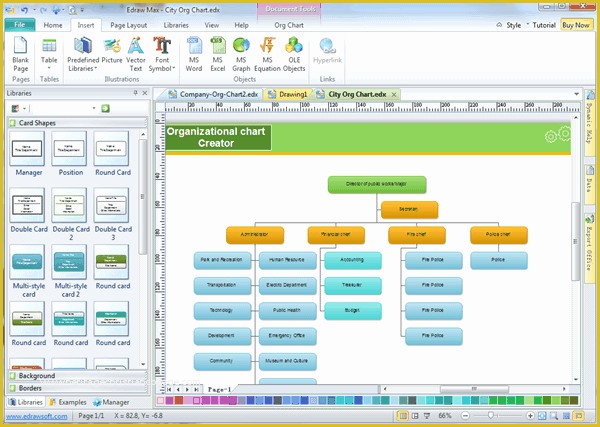Viewport: 600px width, 427px height.
Task: Click zoom in plus button
Action: [530, 416]
